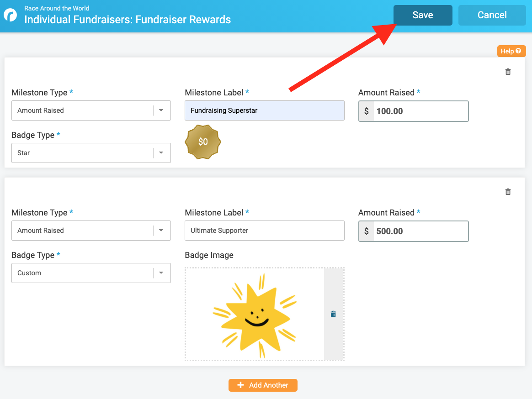This screenshot has width=532, height=399.
Task: Click the gold $0 star badge preview
Action: click(x=203, y=142)
